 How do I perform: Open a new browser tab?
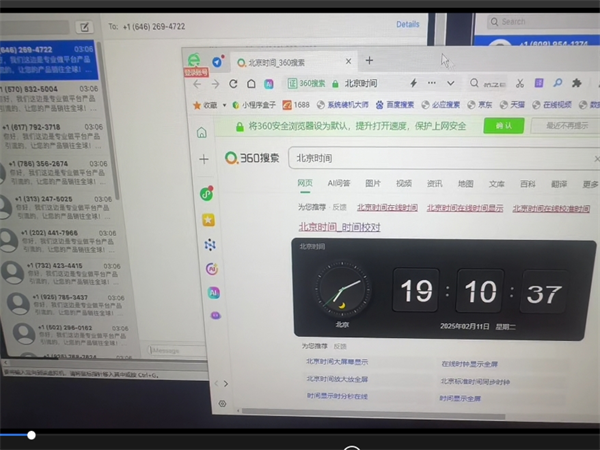(x=369, y=61)
